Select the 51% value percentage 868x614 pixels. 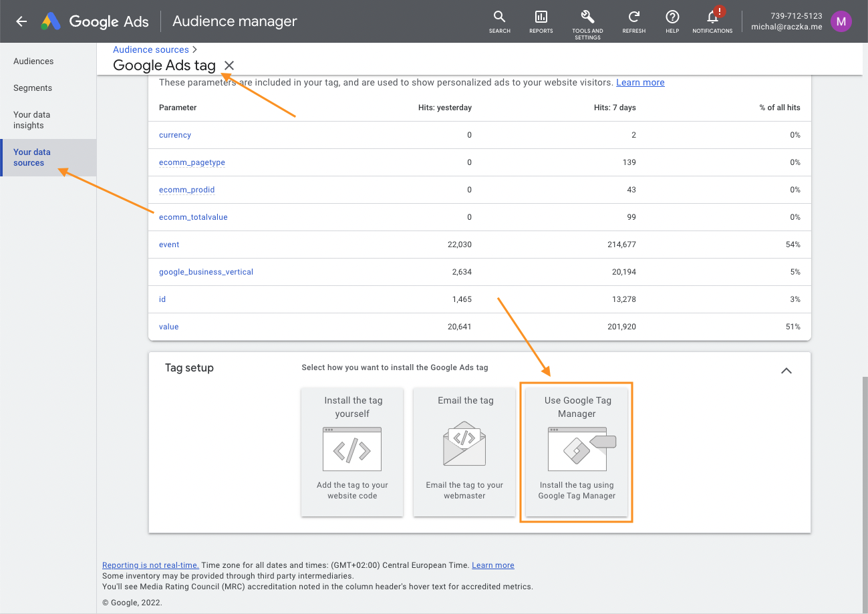pyautogui.click(x=793, y=327)
